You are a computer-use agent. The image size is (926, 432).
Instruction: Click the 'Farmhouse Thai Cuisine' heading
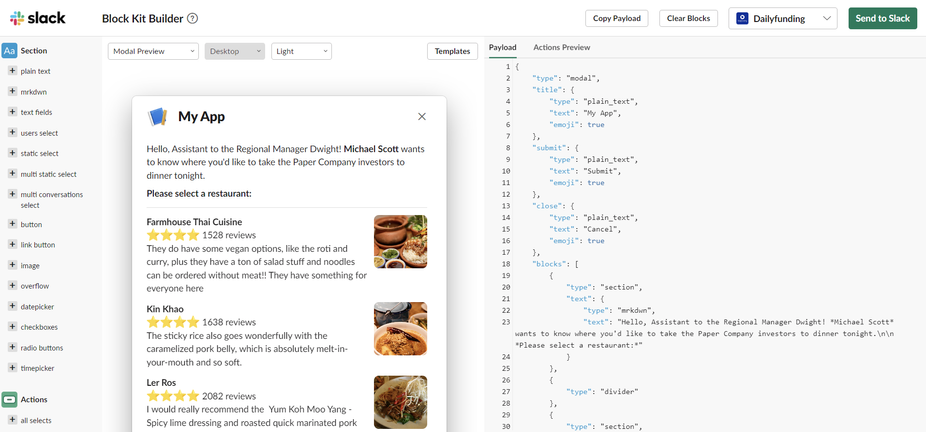point(194,222)
